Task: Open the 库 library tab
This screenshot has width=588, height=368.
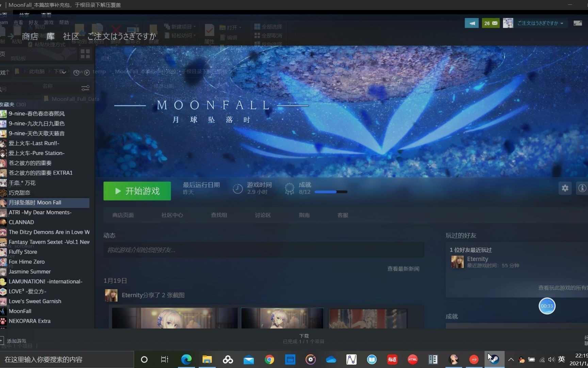Action: pos(50,36)
